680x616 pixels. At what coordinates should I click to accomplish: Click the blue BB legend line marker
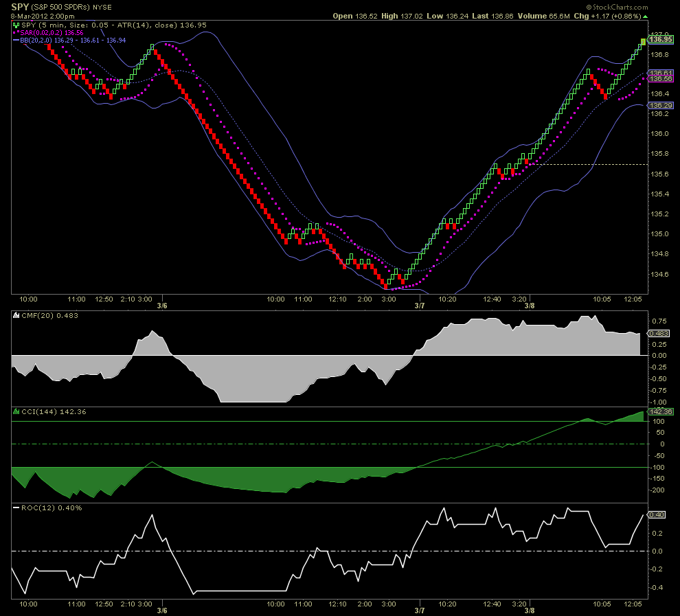click(16, 41)
